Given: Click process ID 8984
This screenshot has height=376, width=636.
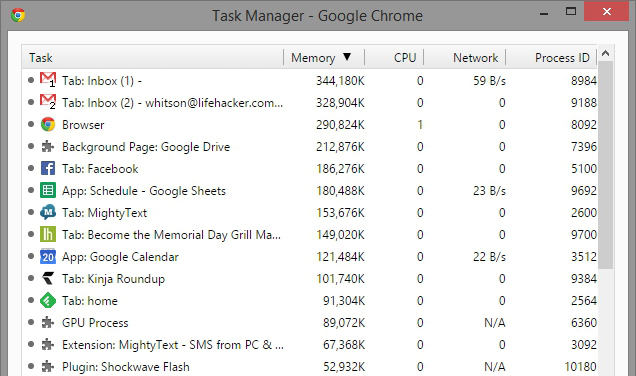Looking at the screenshot, I should click(584, 81).
